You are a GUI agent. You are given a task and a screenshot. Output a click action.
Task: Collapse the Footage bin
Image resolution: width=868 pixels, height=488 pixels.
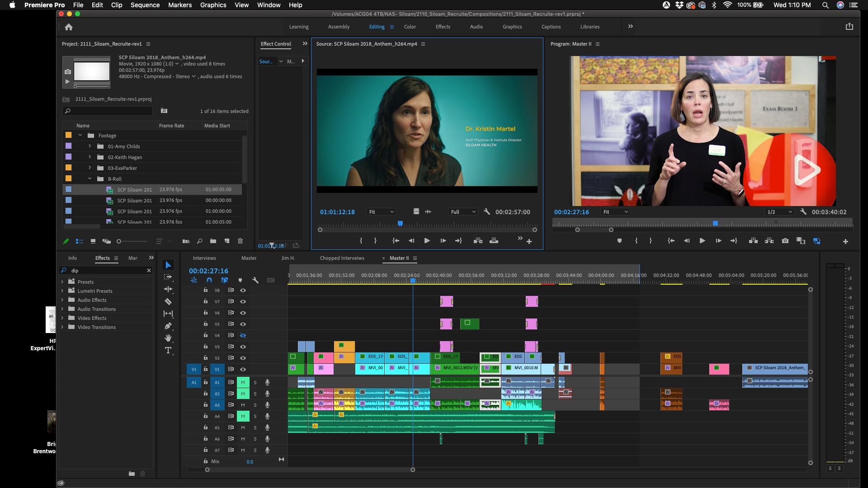(80, 135)
